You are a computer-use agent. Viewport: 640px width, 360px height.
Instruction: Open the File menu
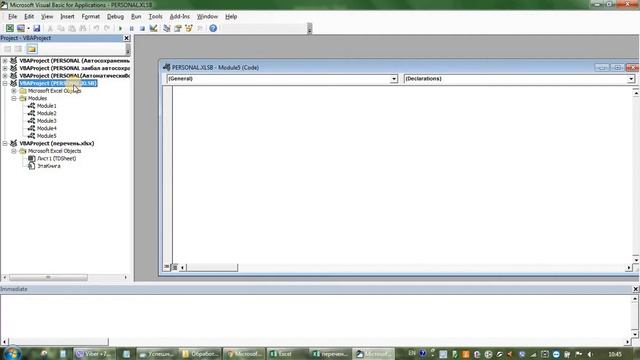coord(13,16)
